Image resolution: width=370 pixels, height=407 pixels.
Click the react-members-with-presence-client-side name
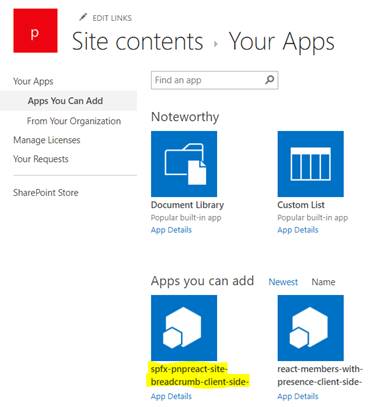click(319, 375)
